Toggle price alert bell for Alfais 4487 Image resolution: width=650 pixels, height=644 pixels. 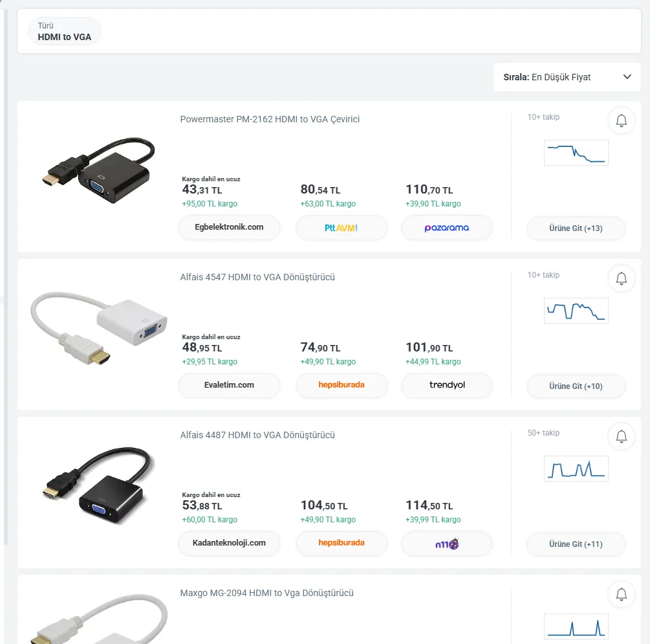621,436
